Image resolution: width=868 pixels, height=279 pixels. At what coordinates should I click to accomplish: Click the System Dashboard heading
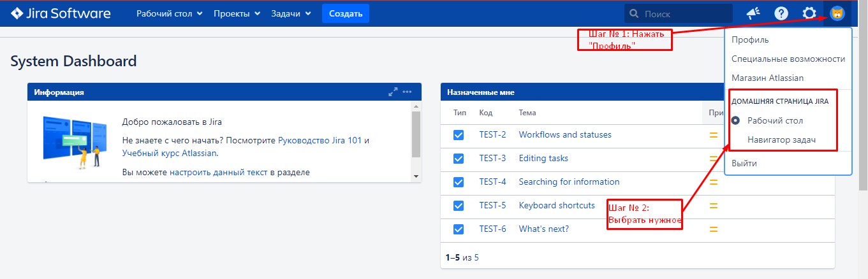tap(74, 62)
